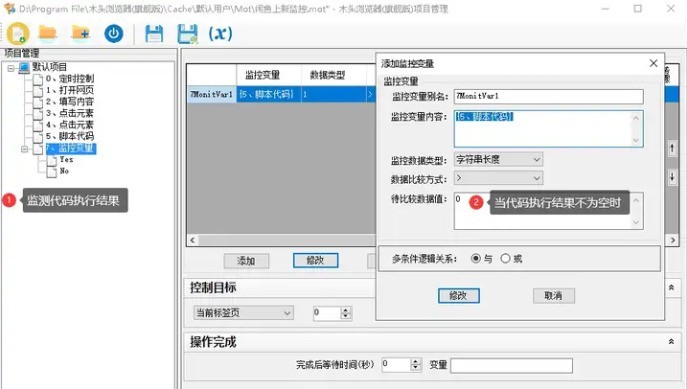Image resolution: width=687 pixels, height=389 pixels.
Task: Select the 或 radio button
Action: [x=505, y=259]
